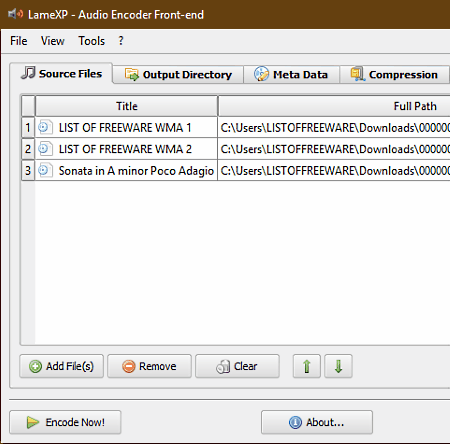Click the music note icon on Source Files tab
The height and width of the screenshot is (444, 450).
28,73
